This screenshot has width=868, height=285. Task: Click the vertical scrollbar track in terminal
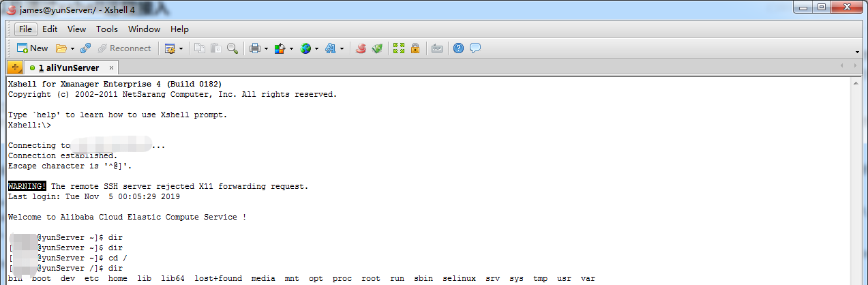click(x=856, y=187)
